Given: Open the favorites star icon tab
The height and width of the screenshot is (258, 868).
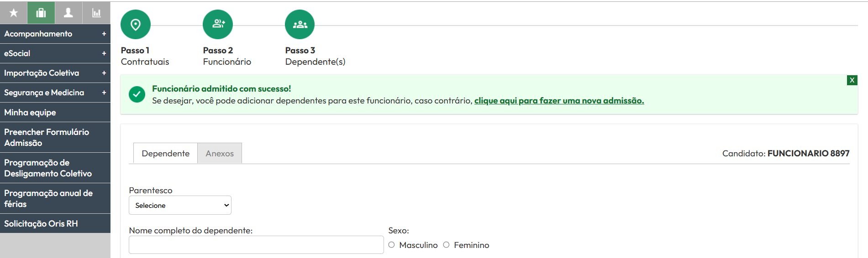Looking at the screenshot, I should point(14,13).
